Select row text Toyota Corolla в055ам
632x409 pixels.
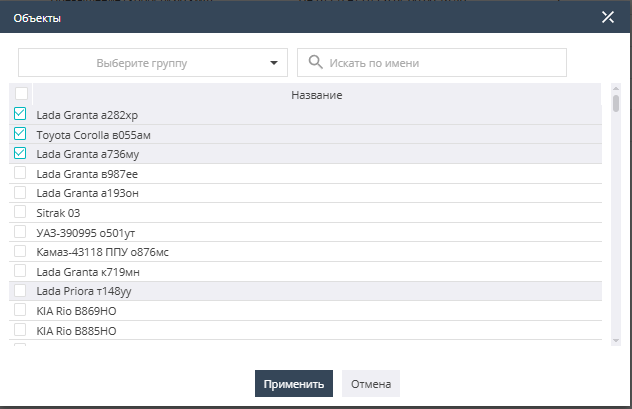click(94, 135)
